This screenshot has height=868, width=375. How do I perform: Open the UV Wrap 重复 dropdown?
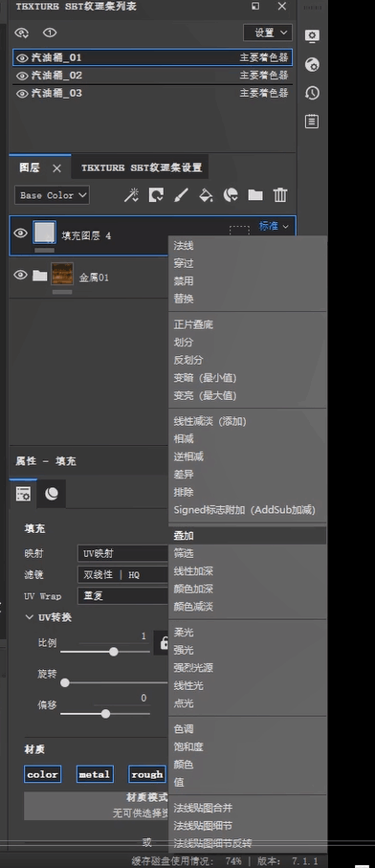click(122, 596)
